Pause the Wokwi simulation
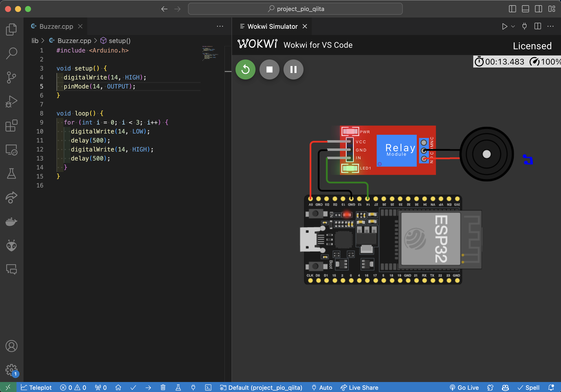Viewport: 561px width, 392px height. [293, 69]
